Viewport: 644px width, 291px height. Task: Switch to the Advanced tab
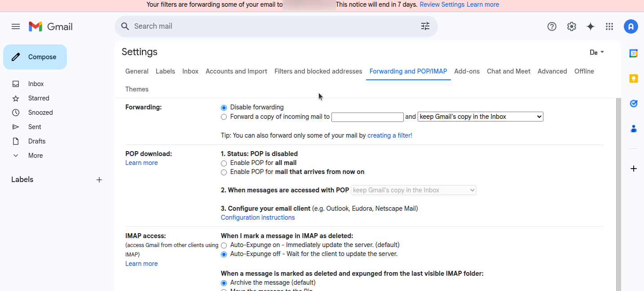coord(552,71)
